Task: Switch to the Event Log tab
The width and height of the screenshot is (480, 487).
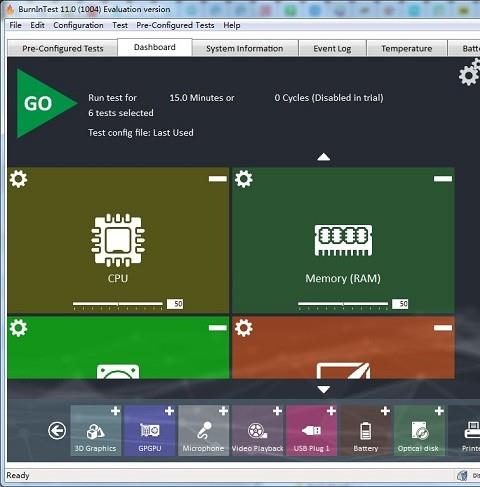Action: [332, 49]
